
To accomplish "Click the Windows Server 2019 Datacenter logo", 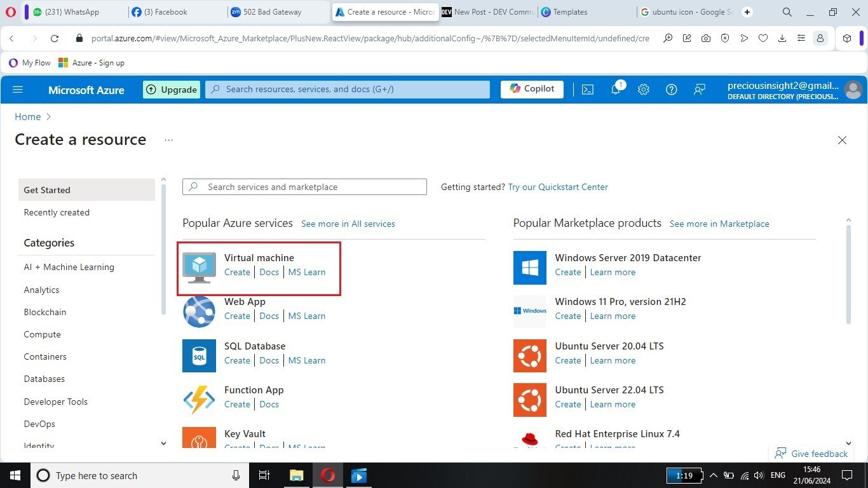I will [530, 268].
